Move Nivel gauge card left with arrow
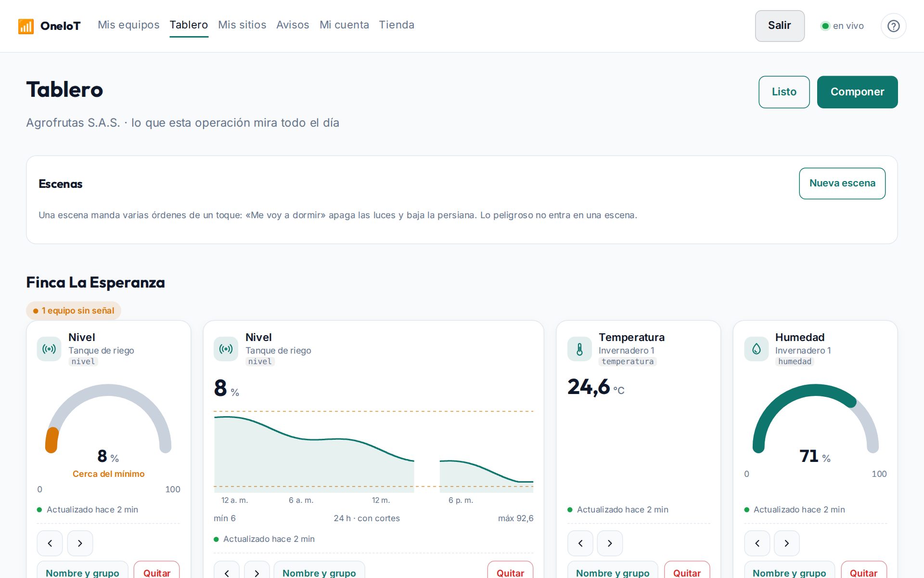This screenshot has width=924, height=578. 50,543
